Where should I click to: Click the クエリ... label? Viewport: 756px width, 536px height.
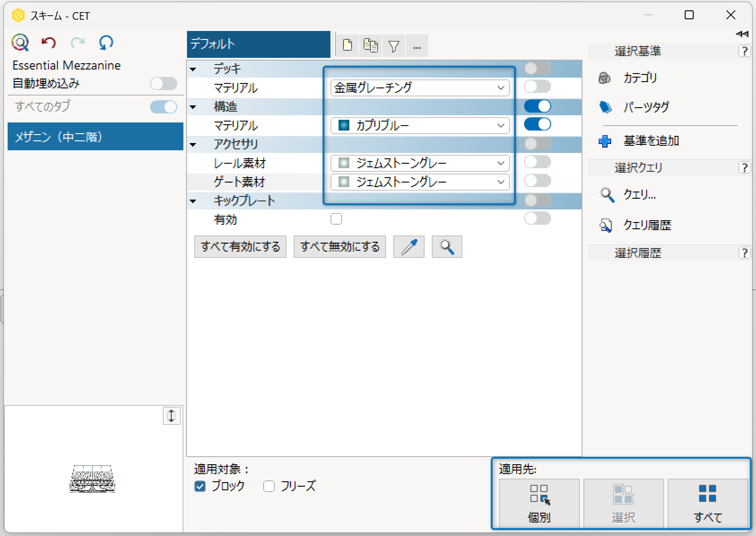pos(640,195)
